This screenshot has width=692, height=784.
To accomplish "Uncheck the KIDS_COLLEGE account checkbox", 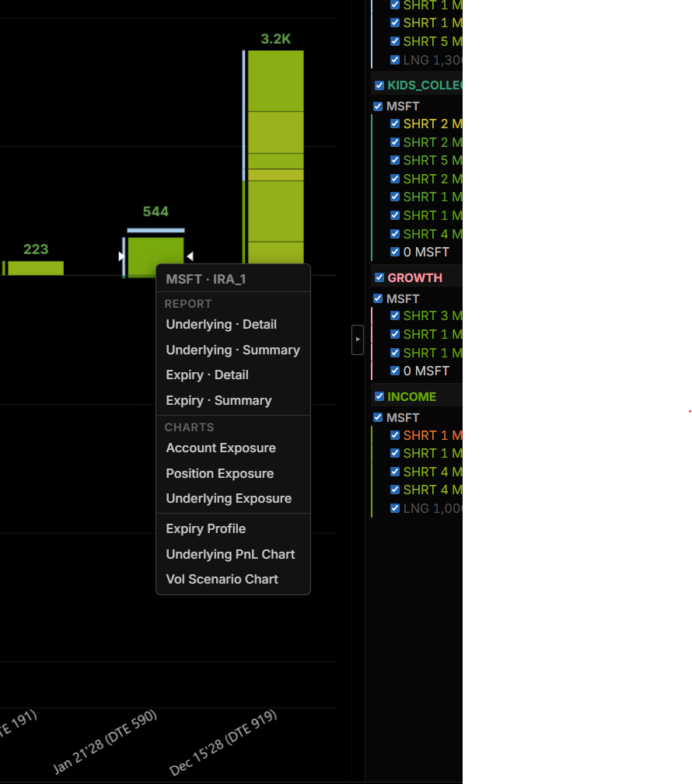I will point(379,85).
